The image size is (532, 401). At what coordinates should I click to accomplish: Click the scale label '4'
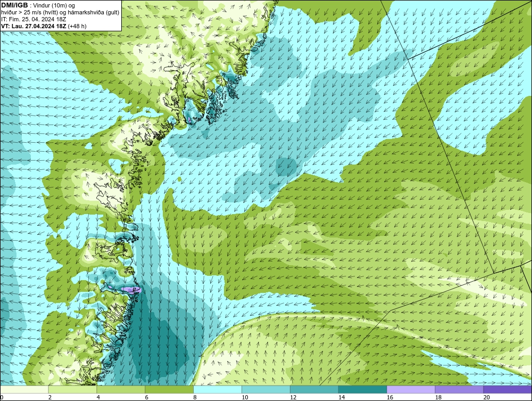pos(98,397)
